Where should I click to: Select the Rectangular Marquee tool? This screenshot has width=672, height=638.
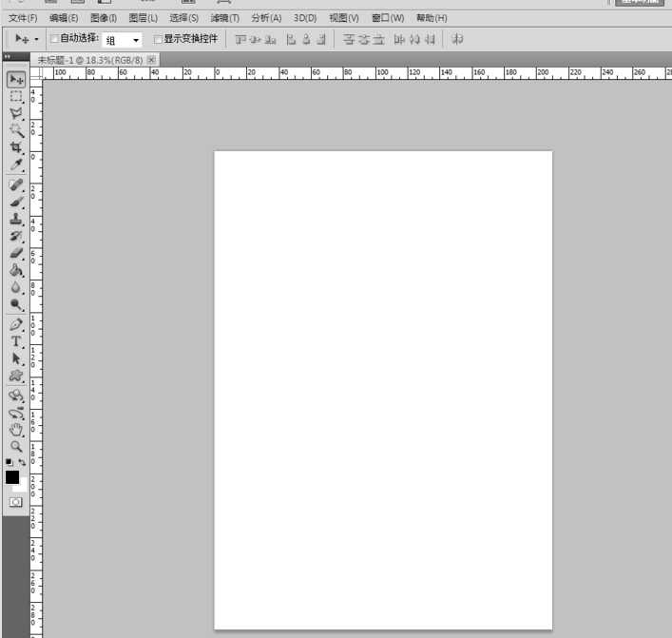tap(16, 96)
